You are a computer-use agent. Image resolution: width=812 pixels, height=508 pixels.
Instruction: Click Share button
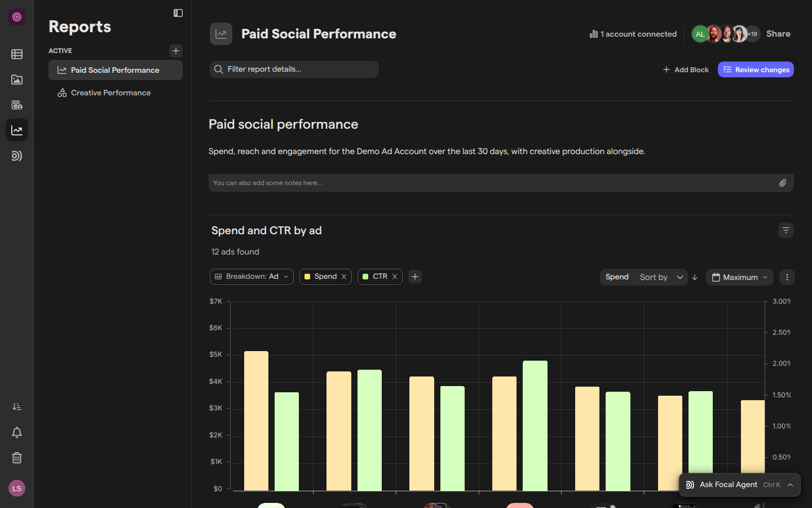(778, 34)
